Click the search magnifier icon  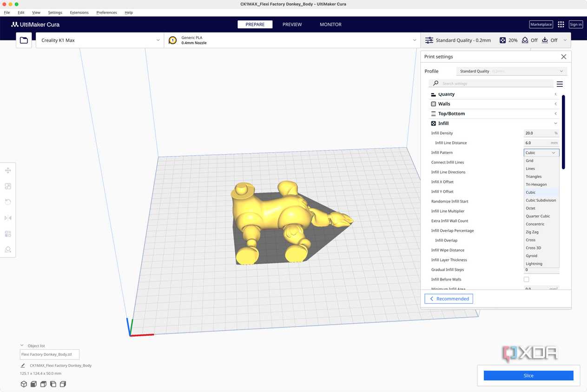pos(435,83)
